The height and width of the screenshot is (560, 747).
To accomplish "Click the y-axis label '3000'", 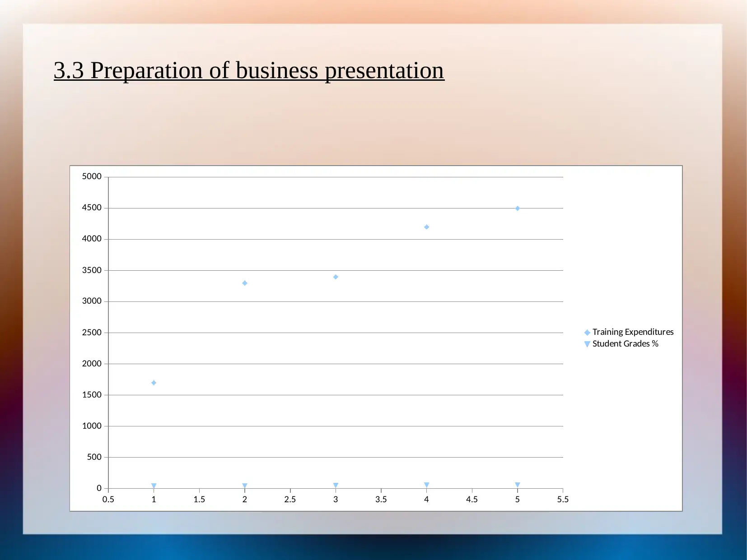I will tap(92, 301).
